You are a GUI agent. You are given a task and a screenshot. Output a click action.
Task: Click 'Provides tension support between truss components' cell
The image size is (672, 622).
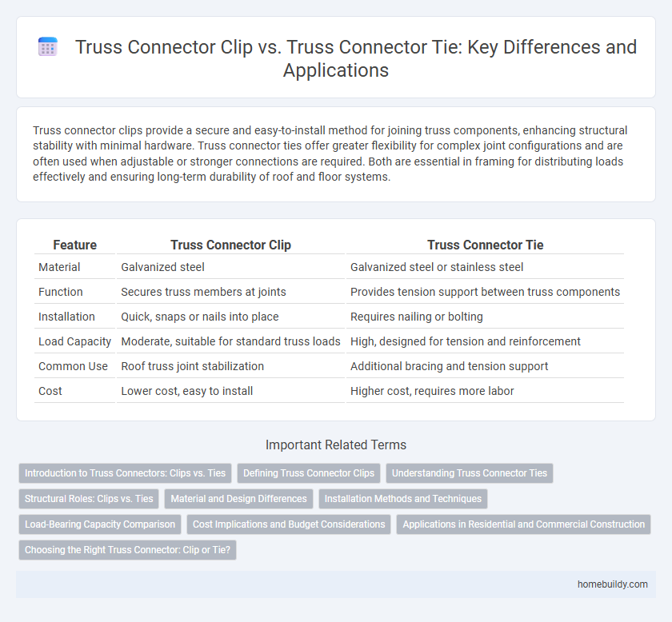485,292
